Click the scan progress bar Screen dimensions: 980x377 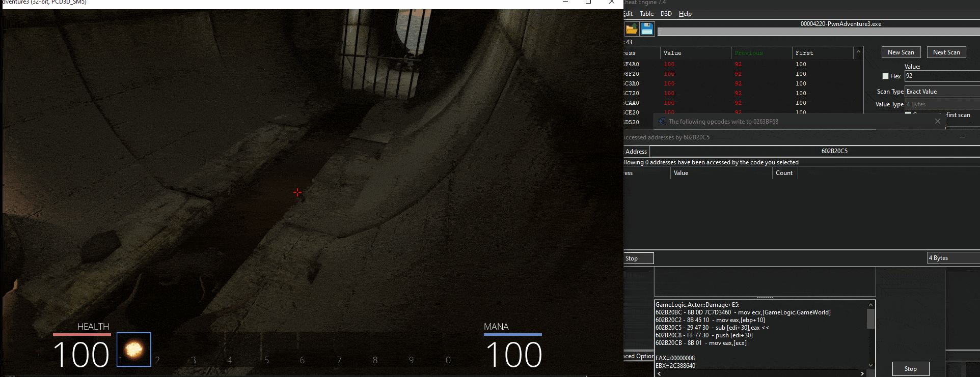(819, 32)
